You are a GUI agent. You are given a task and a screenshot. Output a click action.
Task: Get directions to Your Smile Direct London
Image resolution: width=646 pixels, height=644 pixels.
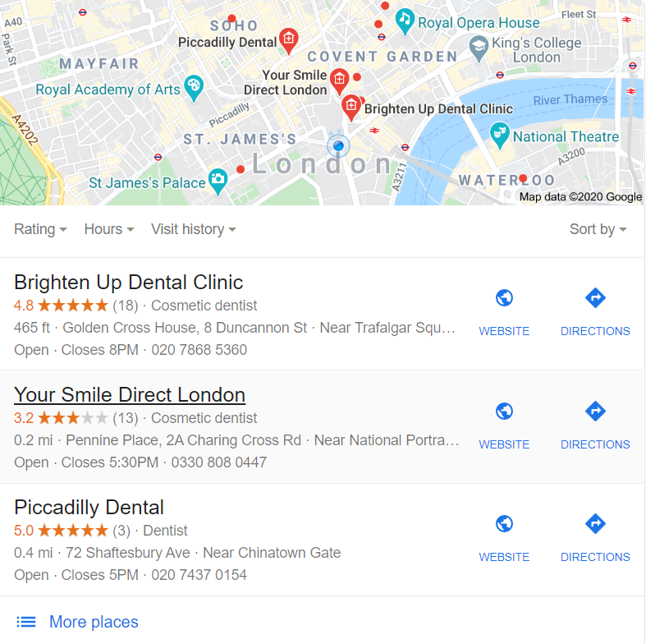coord(595,411)
